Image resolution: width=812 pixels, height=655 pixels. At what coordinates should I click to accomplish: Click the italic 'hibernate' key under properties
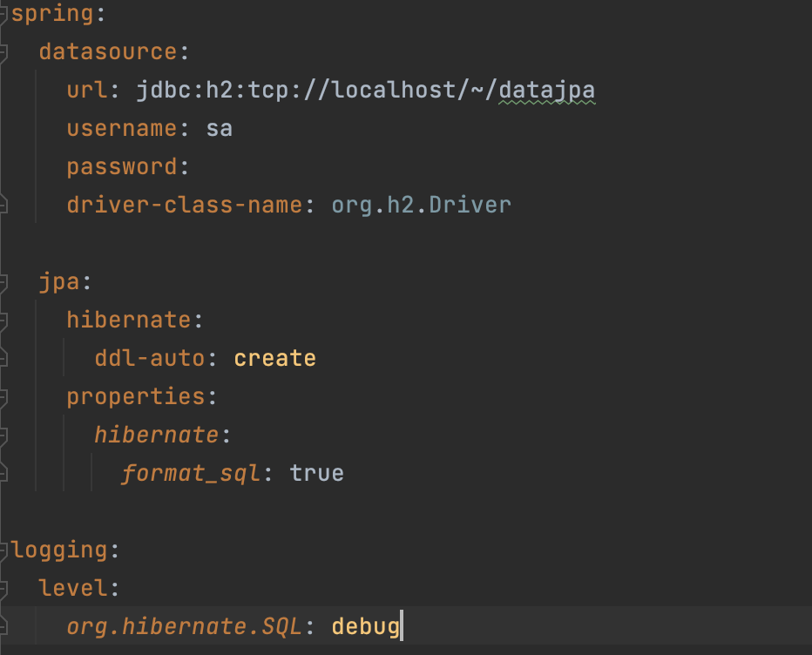pyautogui.click(x=157, y=435)
